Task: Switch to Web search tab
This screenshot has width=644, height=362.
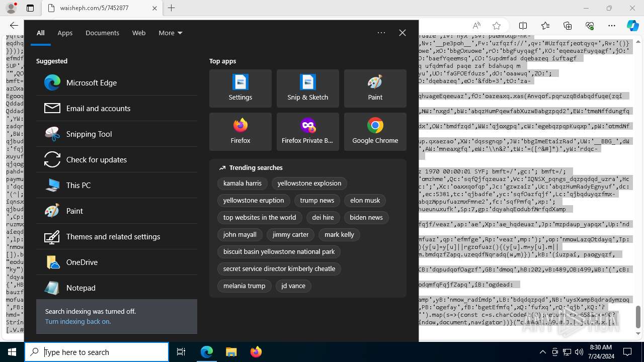Action: click(x=139, y=33)
